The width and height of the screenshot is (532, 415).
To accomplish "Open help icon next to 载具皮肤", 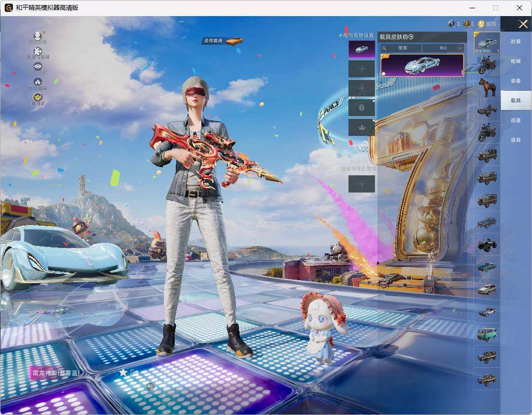I will [x=411, y=37].
